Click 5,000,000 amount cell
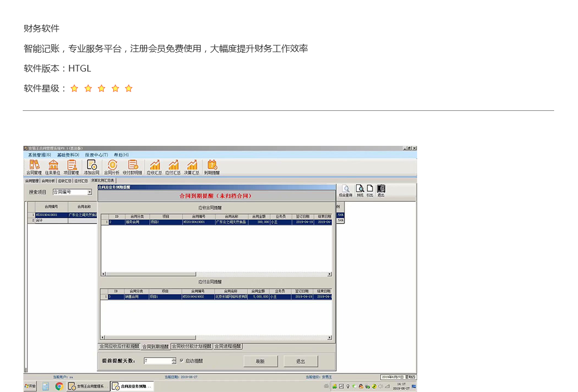The image size is (578, 392). point(258,297)
